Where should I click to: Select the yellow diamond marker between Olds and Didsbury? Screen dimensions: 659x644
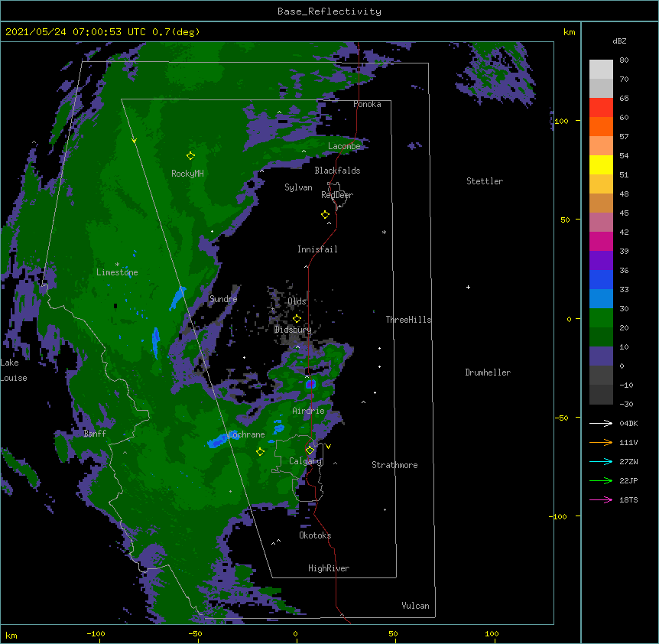297,318
